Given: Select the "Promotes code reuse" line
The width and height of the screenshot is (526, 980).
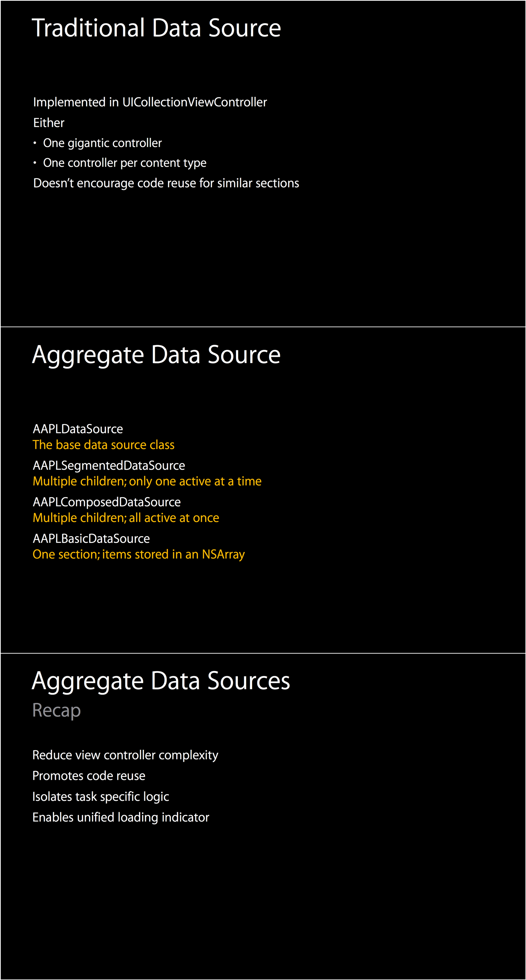Looking at the screenshot, I should [89, 776].
